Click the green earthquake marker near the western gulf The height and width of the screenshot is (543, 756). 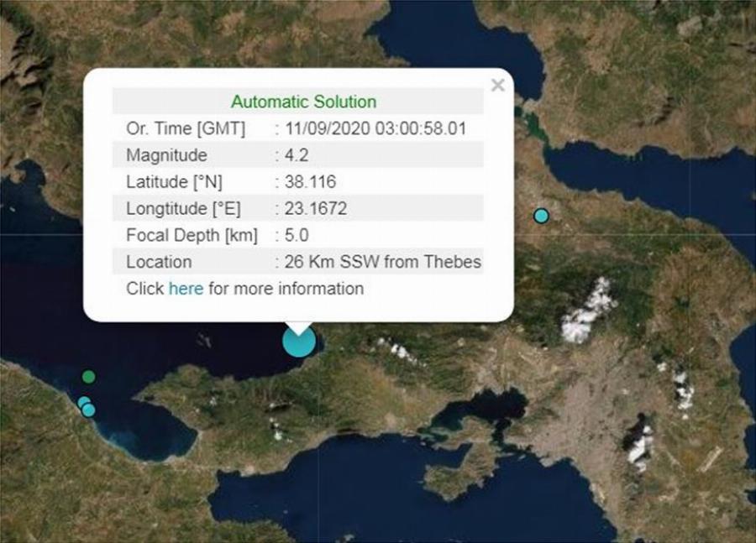pyautogui.click(x=89, y=377)
